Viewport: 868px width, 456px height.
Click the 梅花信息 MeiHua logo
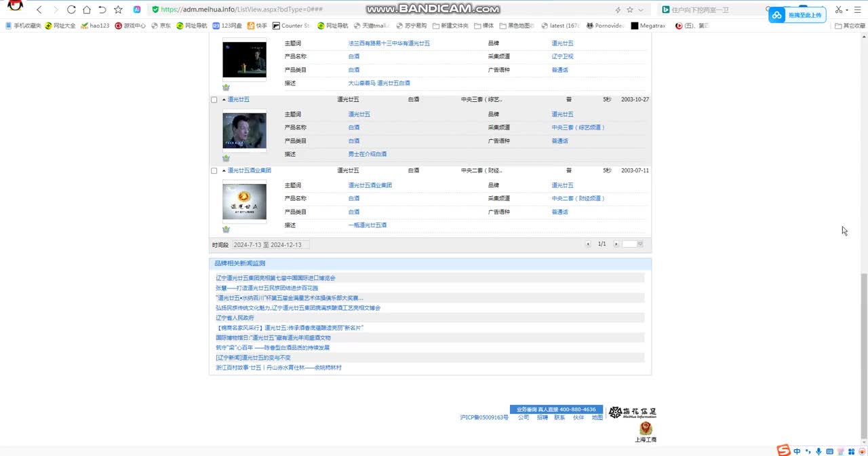632,413
